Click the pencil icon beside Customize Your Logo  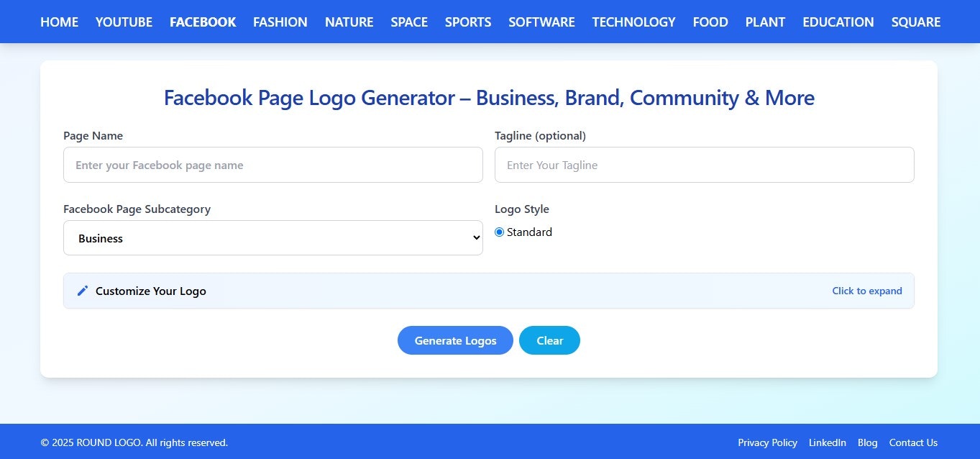click(83, 291)
